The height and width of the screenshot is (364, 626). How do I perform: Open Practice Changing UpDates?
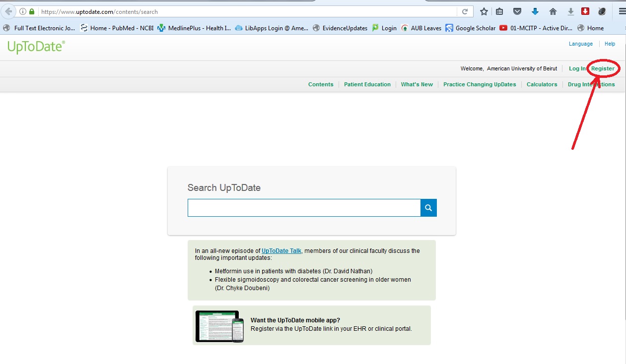(x=480, y=84)
